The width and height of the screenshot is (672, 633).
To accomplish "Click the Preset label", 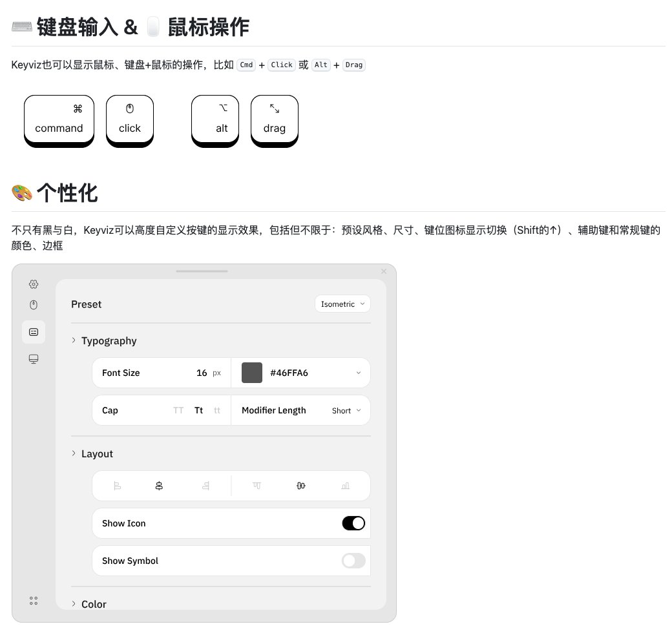I will click(86, 304).
